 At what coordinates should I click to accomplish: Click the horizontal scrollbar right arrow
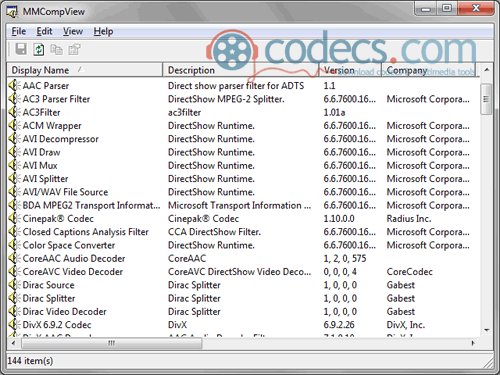point(473,343)
